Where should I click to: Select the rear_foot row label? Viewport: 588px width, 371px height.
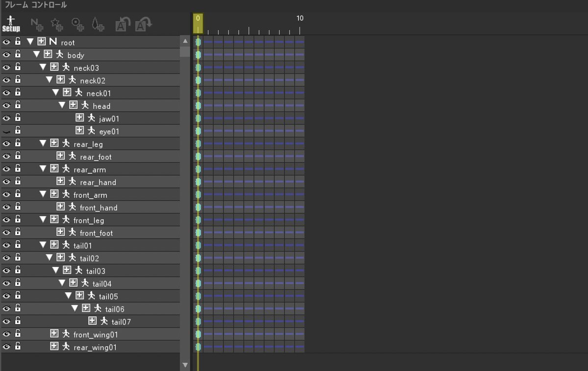pyautogui.click(x=96, y=157)
